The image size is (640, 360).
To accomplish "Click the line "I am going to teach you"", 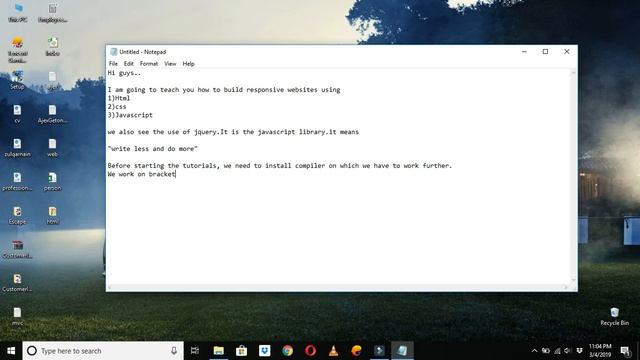I will tap(224, 90).
